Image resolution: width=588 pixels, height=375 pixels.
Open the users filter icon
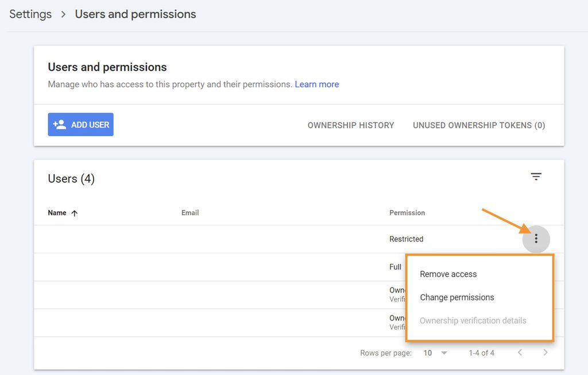click(536, 176)
